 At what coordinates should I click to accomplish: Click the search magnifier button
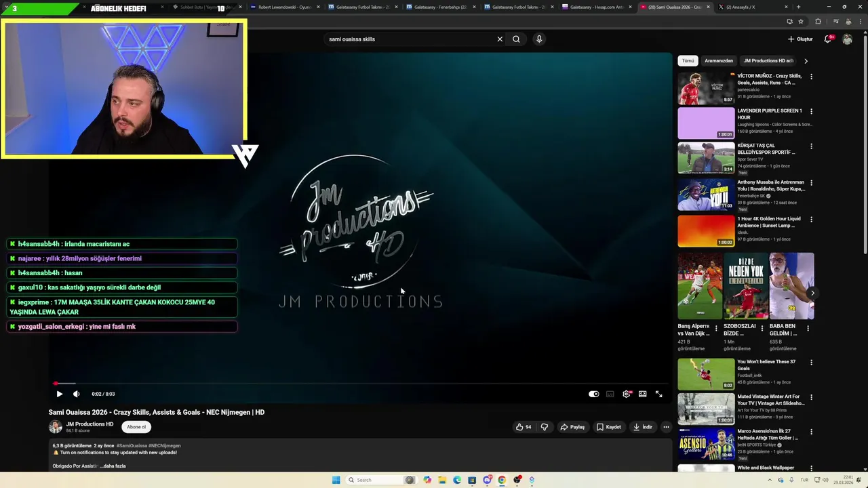(x=516, y=39)
